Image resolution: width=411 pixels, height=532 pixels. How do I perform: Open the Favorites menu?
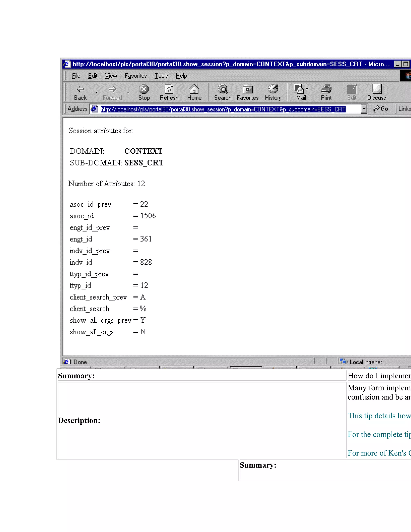pyautogui.click(x=136, y=76)
